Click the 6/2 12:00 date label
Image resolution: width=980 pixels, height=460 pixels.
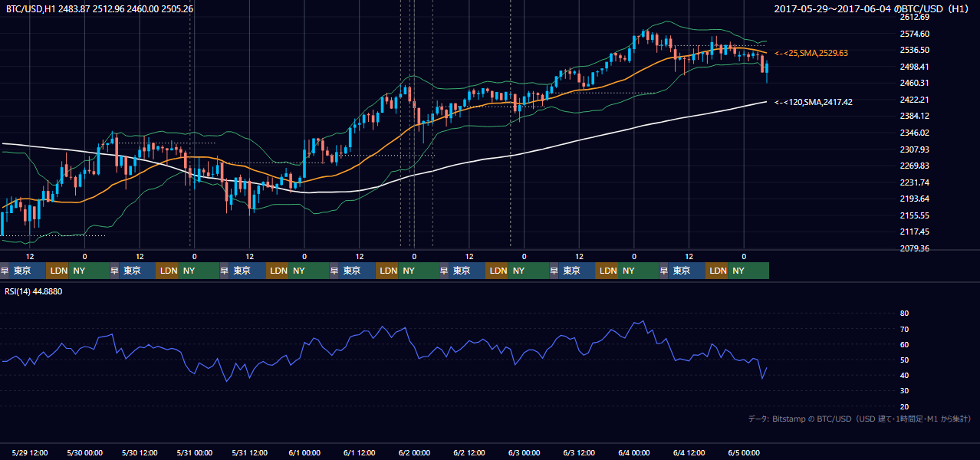pyautogui.click(x=469, y=452)
